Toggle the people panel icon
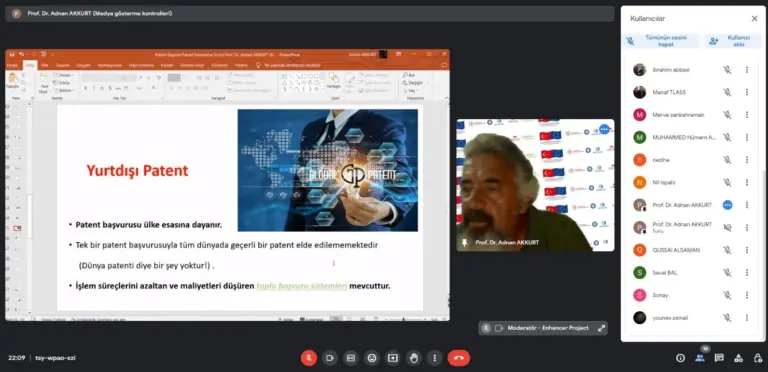The height and width of the screenshot is (372, 768). pyautogui.click(x=700, y=358)
